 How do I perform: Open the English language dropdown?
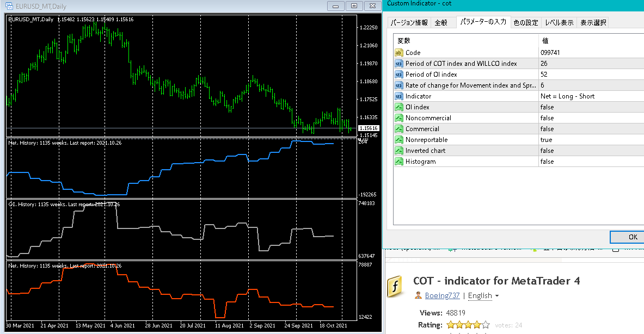pyautogui.click(x=483, y=295)
